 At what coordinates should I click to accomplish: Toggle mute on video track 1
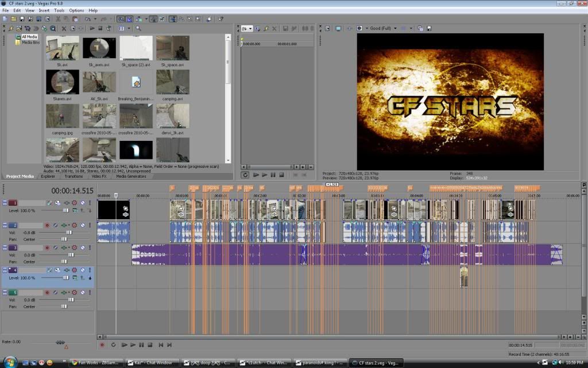point(82,203)
